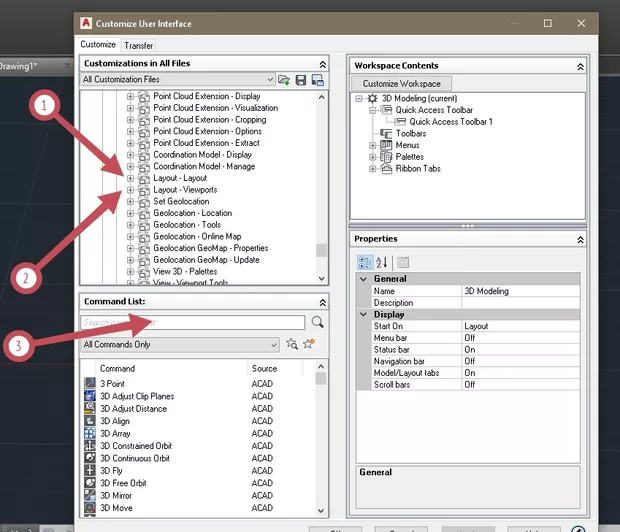Expand Ribbon Tabs workspace node

pos(372,168)
